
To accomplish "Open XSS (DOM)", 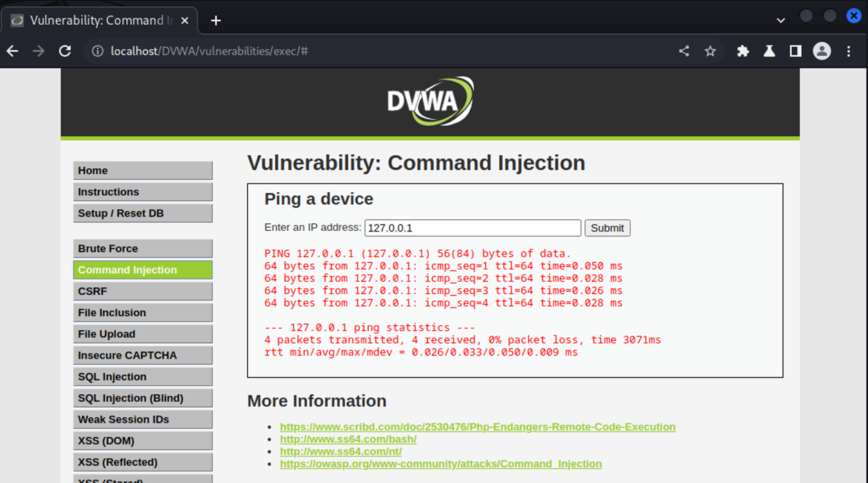I will [143, 441].
